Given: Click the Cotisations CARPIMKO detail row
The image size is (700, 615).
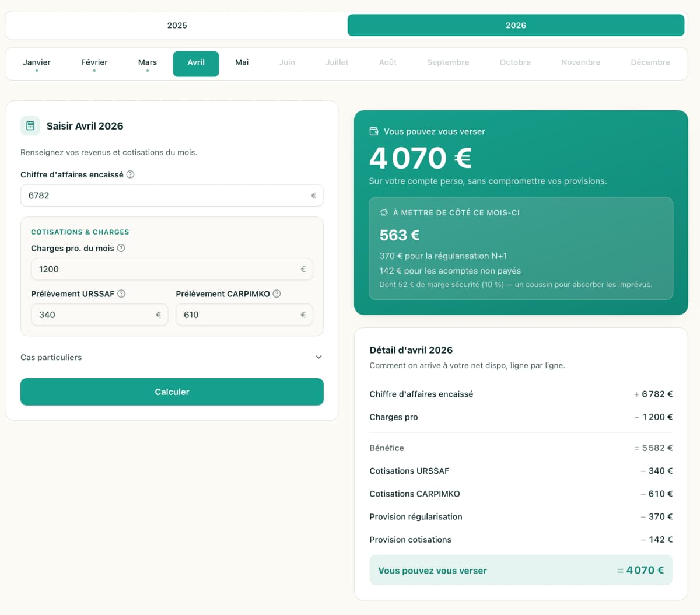Looking at the screenshot, I should (521, 494).
